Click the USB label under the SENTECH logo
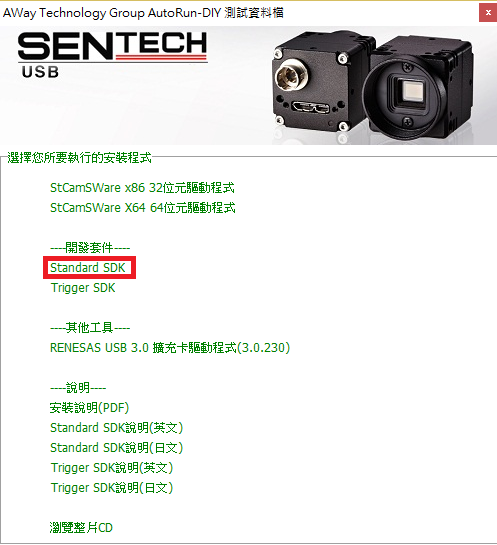The image size is (497, 545). click(x=40, y=72)
